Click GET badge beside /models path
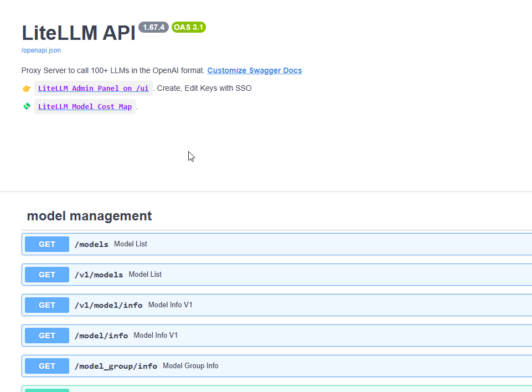This screenshot has width=532, height=392. pyautogui.click(x=47, y=244)
